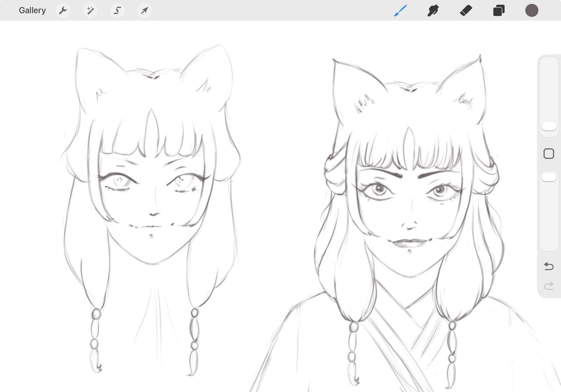
Task: Activate the Selection tool
Action: tap(117, 10)
